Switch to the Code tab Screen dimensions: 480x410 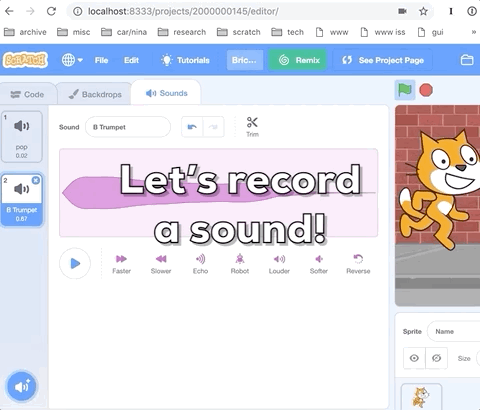pos(27,94)
